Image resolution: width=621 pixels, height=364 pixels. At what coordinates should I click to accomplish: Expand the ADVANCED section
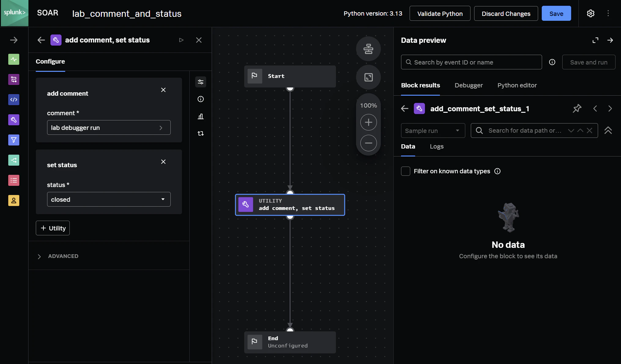point(58,256)
